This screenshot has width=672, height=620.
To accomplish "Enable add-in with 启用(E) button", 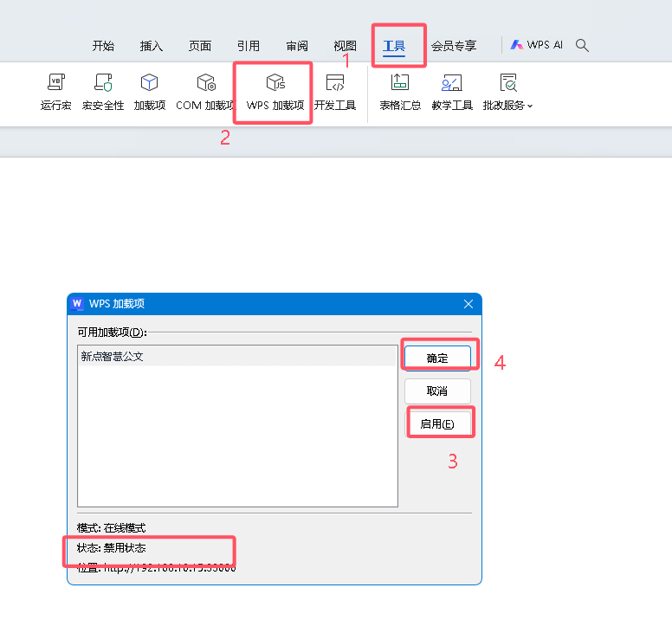I will click(x=437, y=423).
